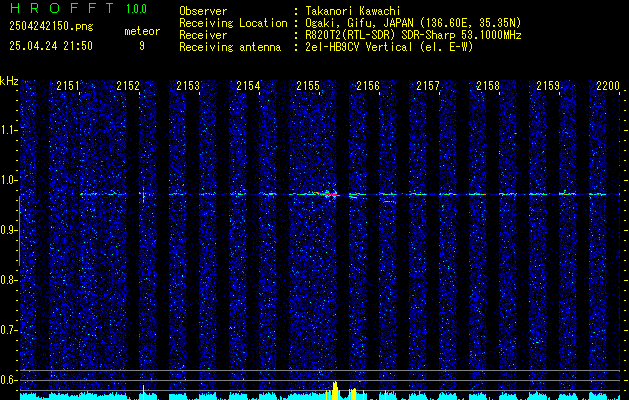Click the 1.0 kHz axis label
The width and height of the screenshot is (629, 400).
click(8, 180)
